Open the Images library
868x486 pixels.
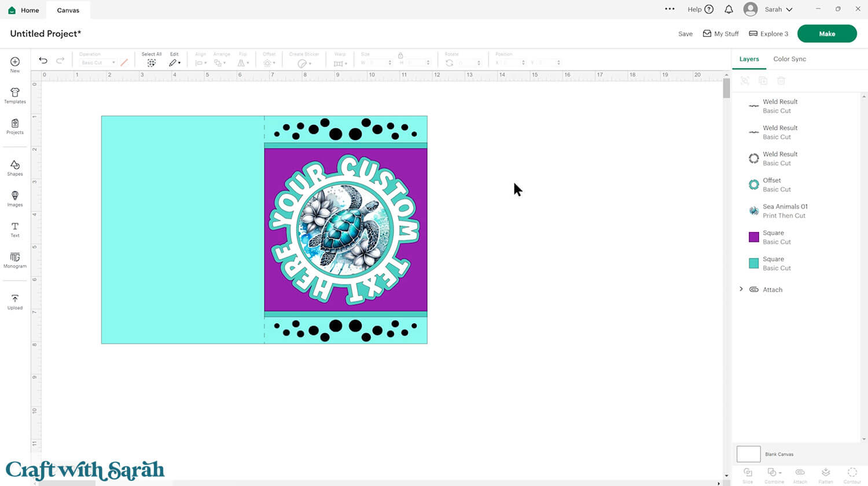15,198
